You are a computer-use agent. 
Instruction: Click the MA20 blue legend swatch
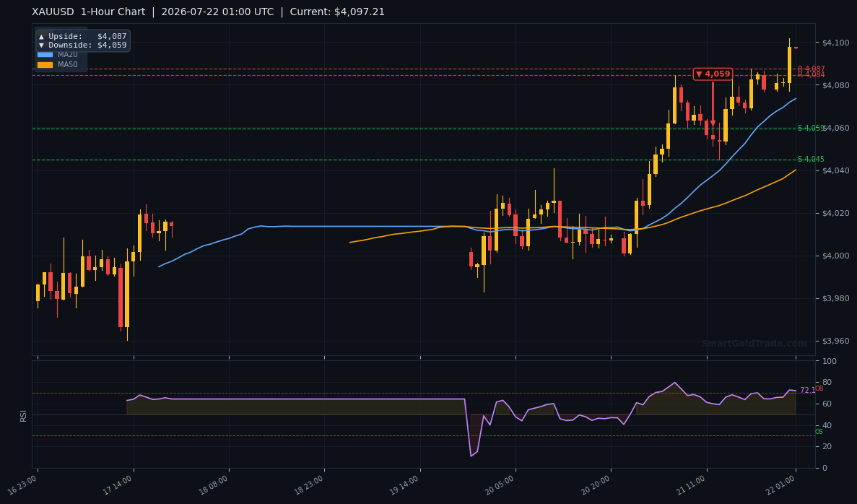coord(45,55)
